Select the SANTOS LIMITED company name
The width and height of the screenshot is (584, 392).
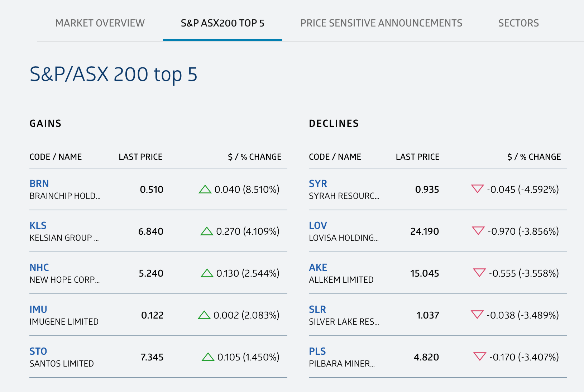[62, 364]
